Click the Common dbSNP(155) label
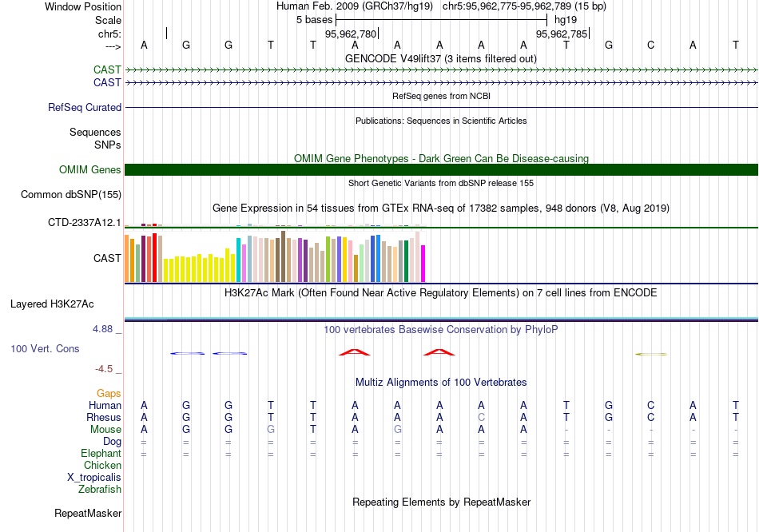Screen dimensions: 759x532 point(70,195)
